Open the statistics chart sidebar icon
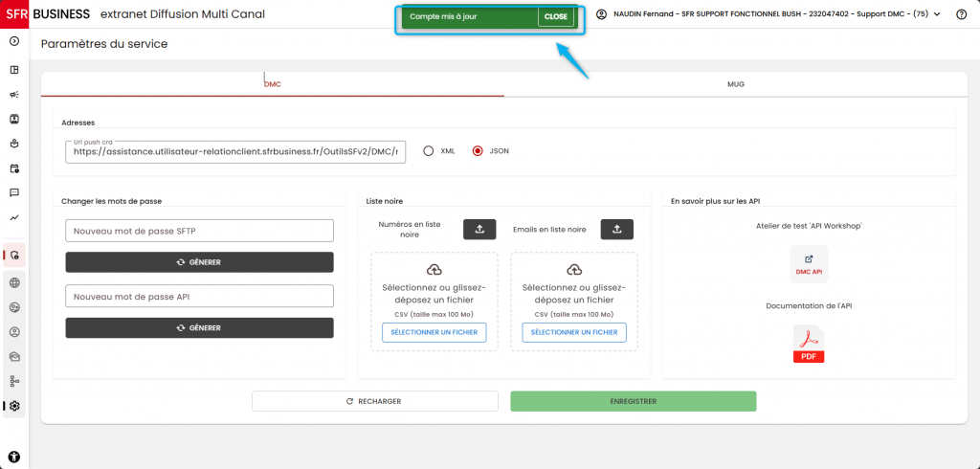Viewport: 980px width, 469px height. 14,217
